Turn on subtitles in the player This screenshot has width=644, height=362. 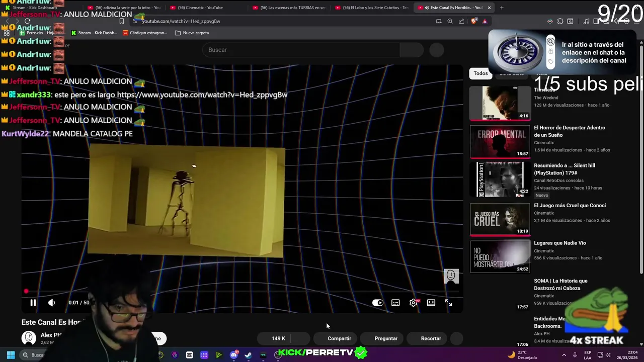(395, 303)
